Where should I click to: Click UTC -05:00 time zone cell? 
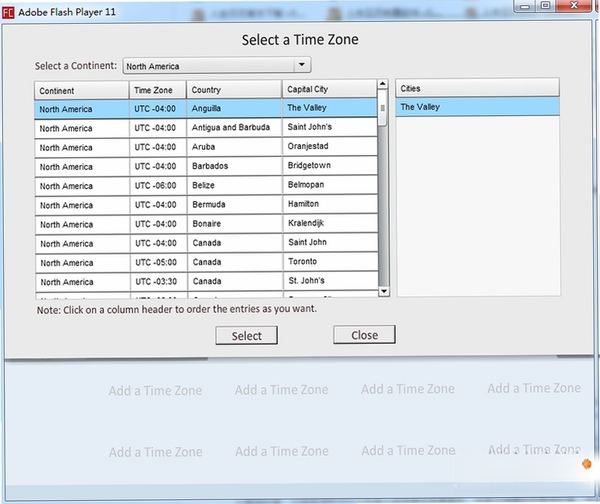(158, 263)
